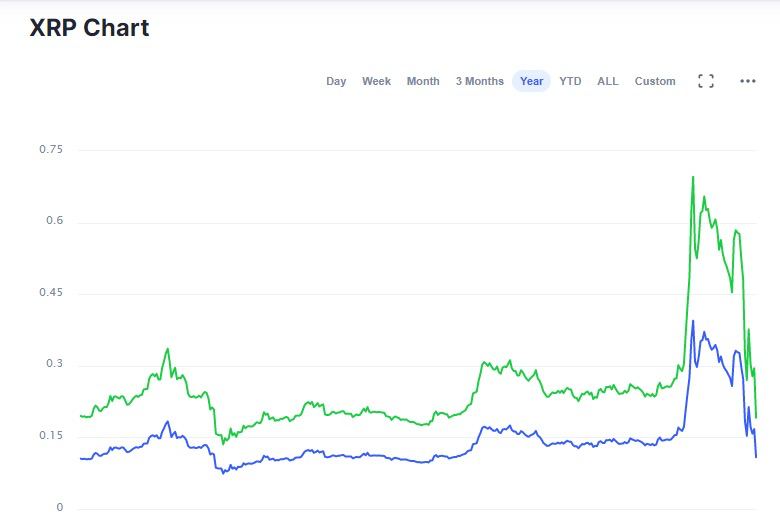This screenshot has width=780, height=514.
Task: Click the 0.45 y-axis label
Action: click(x=50, y=293)
